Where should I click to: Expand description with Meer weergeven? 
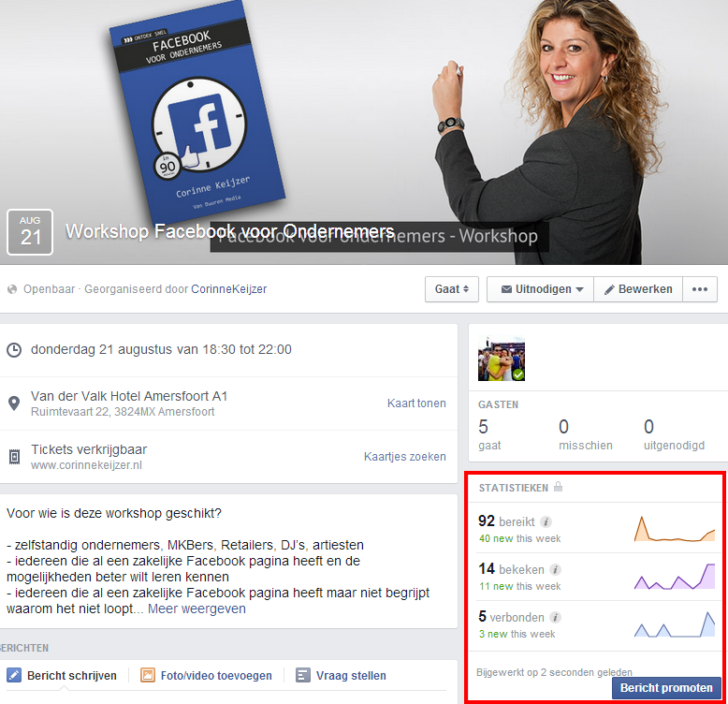pyautogui.click(x=197, y=609)
